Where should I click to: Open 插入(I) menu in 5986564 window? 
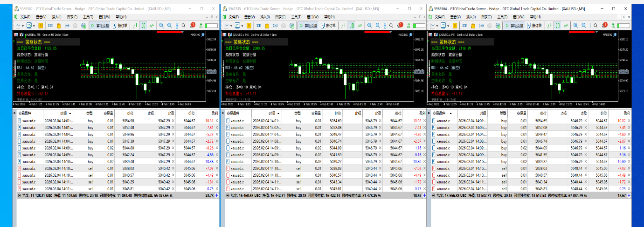(471, 17)
